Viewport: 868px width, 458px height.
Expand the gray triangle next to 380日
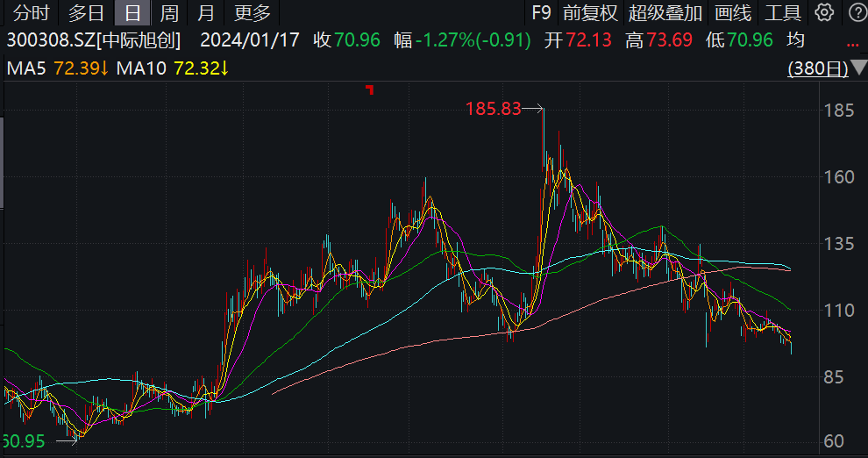click(859, 68)
